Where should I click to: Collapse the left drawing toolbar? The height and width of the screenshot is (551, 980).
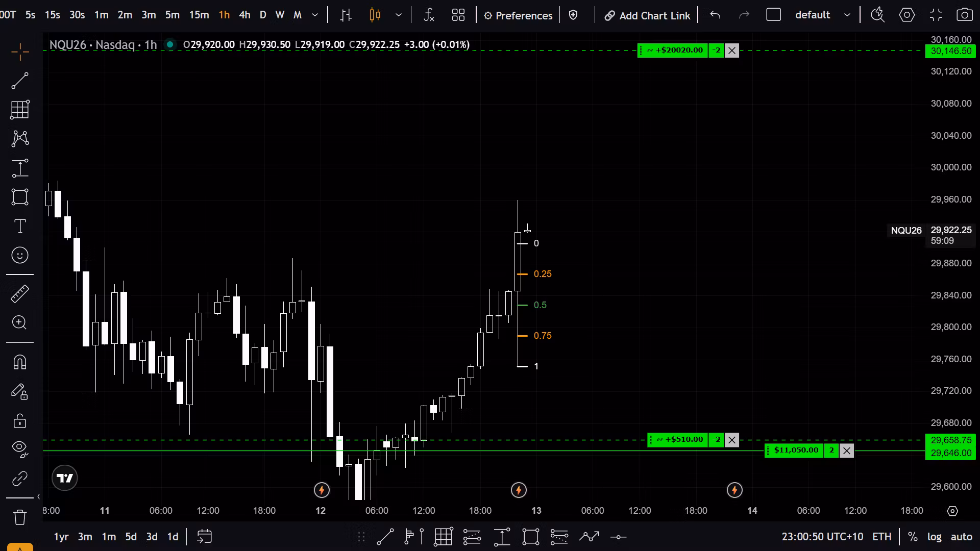[x=38, y=496]
